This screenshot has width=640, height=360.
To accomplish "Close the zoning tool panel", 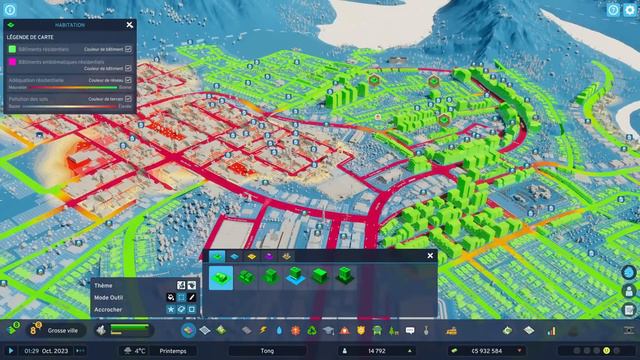I will [x=430, y=256].
